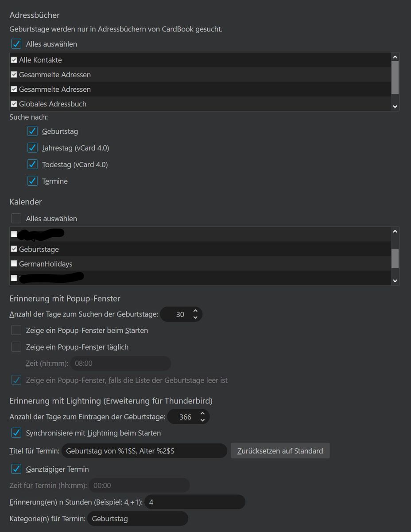Enable the GermanHolidays calendar
The width and height of the screenshot is (411, 532).
click(14, 264)
